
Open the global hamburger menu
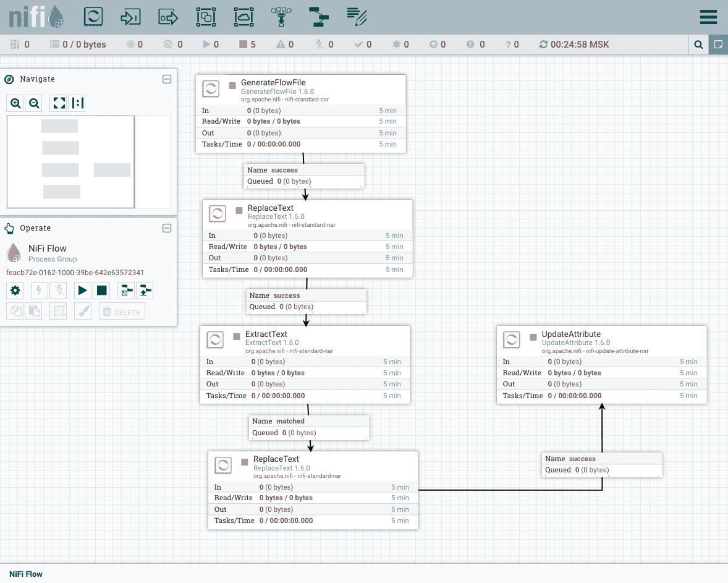click(708, 17)
